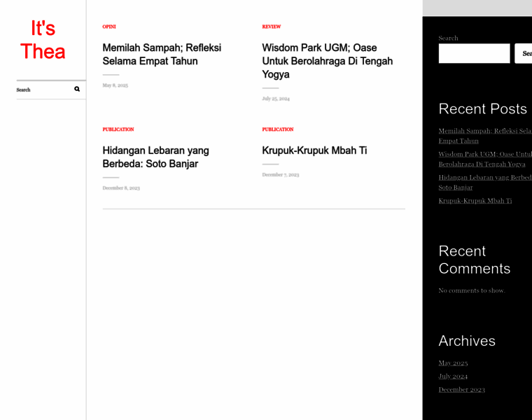This screenshot has width=532, height=420.
Task: Open the It's Thea site title
Action: tap(43, 40)
